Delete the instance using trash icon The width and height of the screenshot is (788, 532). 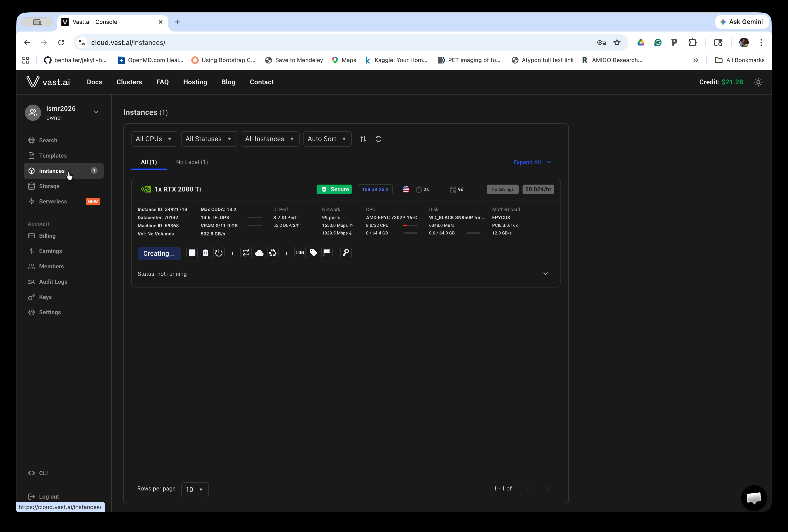[205, 253]
